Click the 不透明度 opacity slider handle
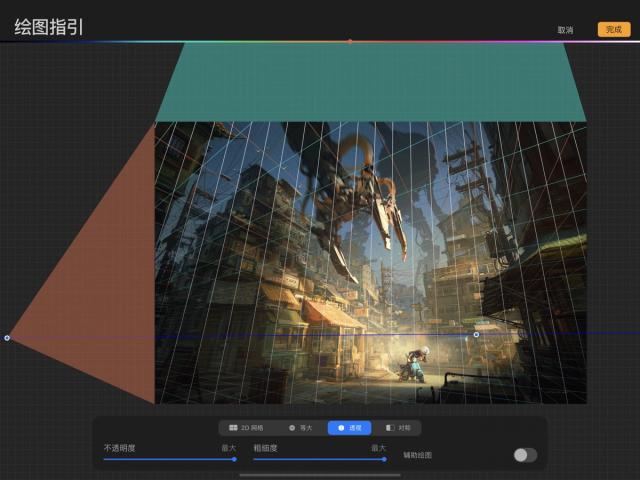The image size is (640, 480). click(234, 459)
